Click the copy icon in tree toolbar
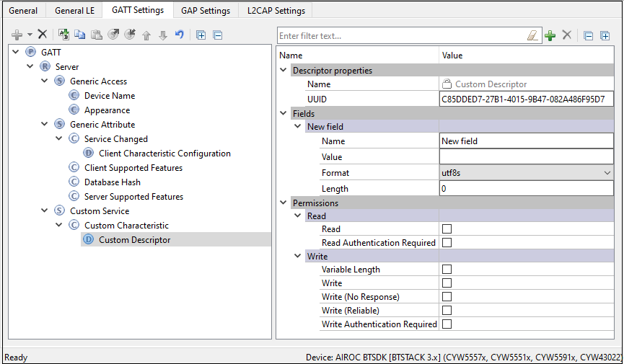This screenshot has height=364, width=624. [79, 35]
